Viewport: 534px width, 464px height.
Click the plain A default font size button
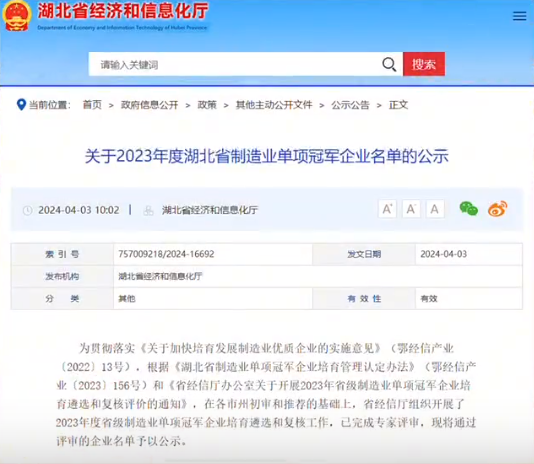click(435, 209)
